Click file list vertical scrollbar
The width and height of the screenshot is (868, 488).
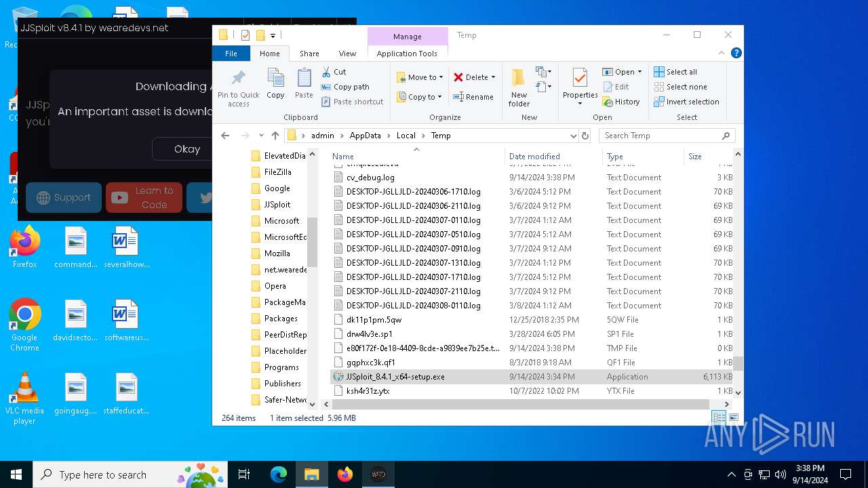738,364
